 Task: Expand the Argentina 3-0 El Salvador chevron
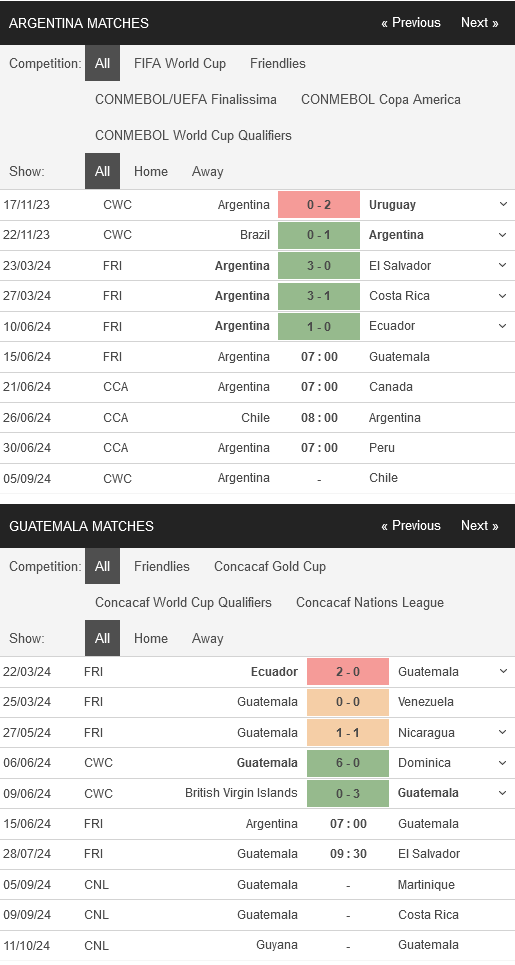pos(503,265)
